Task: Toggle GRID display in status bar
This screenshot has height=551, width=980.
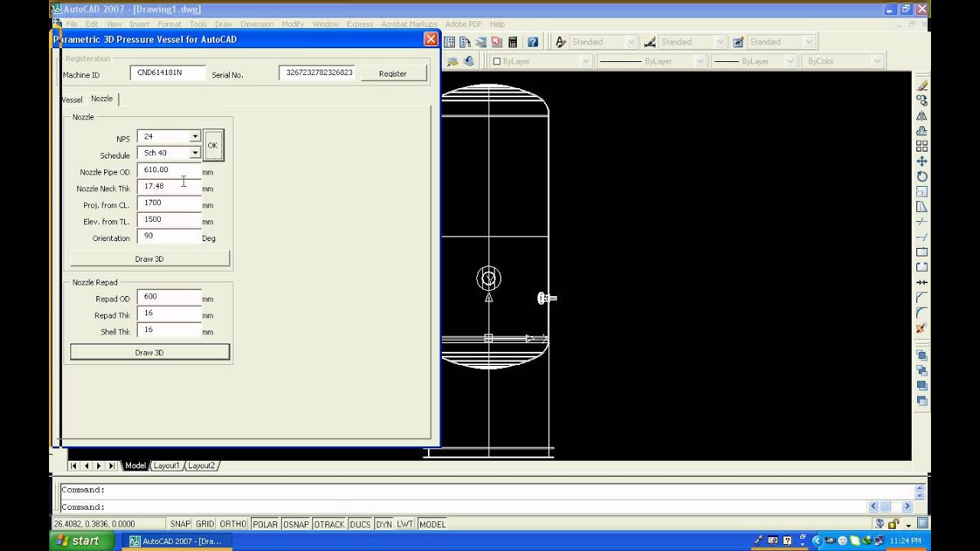Action: click(204, 524)
